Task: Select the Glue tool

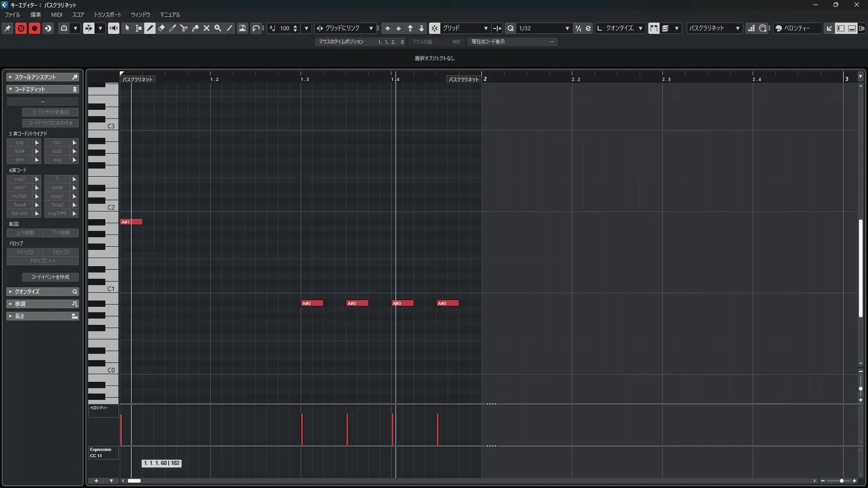Action: click(195, 28)
